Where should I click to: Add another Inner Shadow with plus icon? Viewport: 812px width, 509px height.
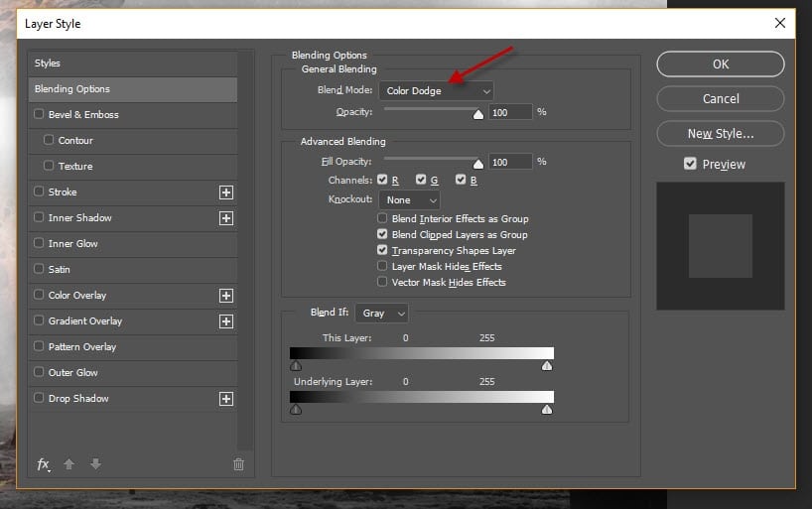click(x=226, y=218)
